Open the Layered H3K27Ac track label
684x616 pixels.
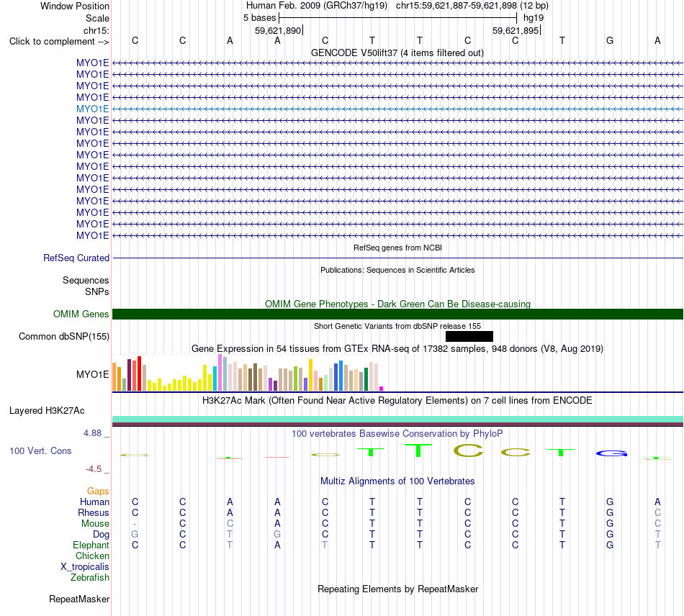(47, 411)
